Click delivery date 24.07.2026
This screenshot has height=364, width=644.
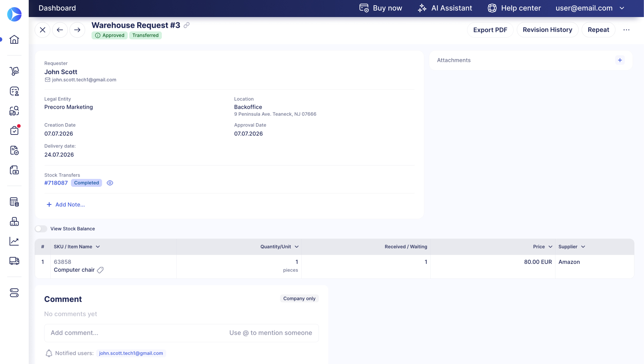point(59,155)
